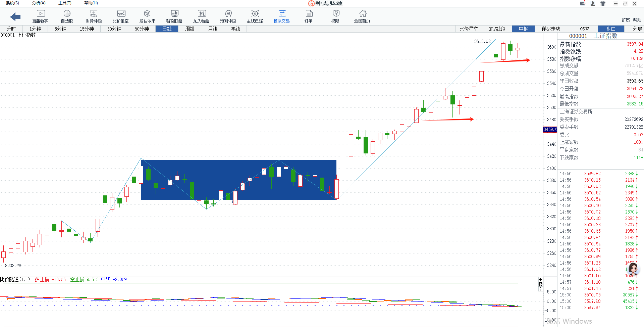Toggle the 中枢 overlay button
644x327 pixels.
[x=523, y=29]
